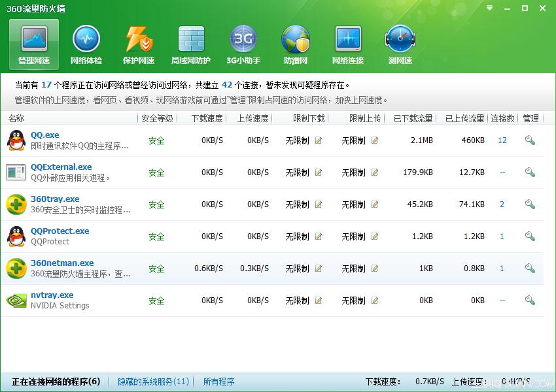Viewport: 556px width, 392px height.
Task: Switch to the 管理网速 tab
Action: pos(33,44)
